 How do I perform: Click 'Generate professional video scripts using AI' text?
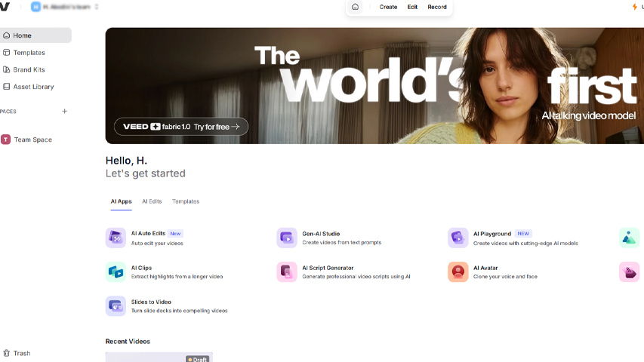point(356,277)
